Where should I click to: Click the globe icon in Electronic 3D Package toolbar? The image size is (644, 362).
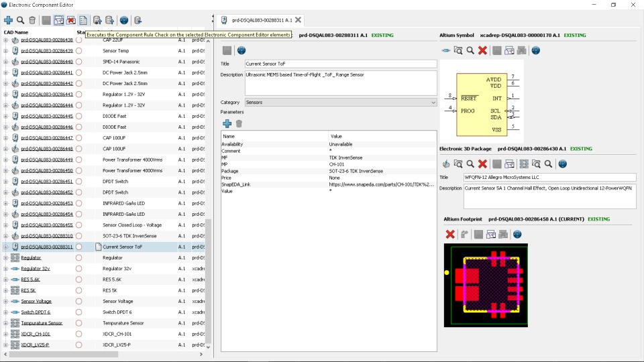(x=563, y=164)
